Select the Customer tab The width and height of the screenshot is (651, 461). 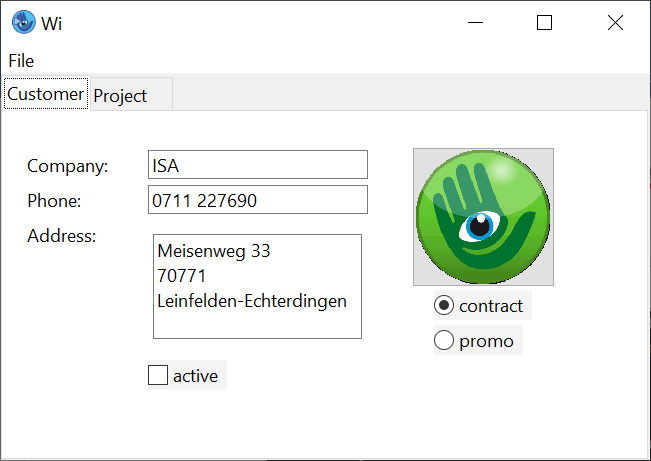(x=46, y=93)
